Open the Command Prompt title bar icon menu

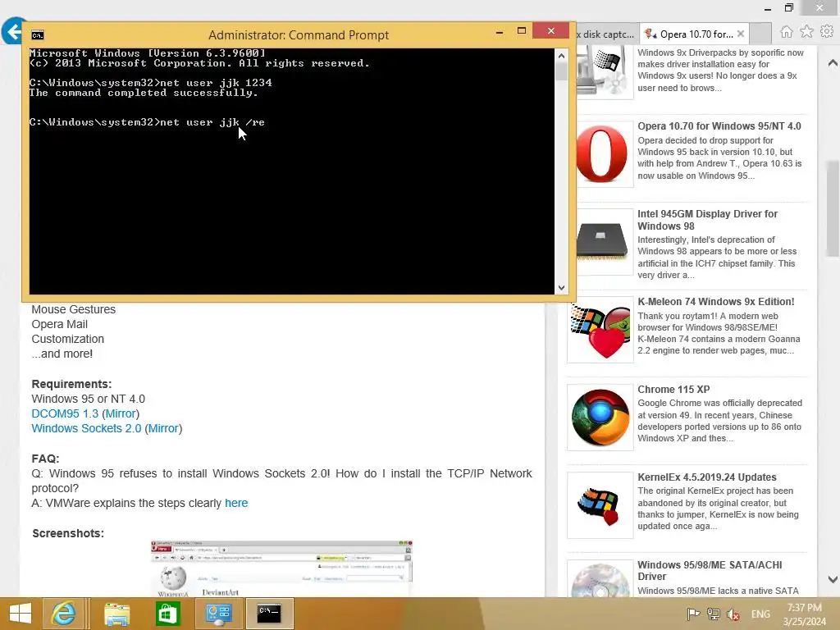coord(38,35)
